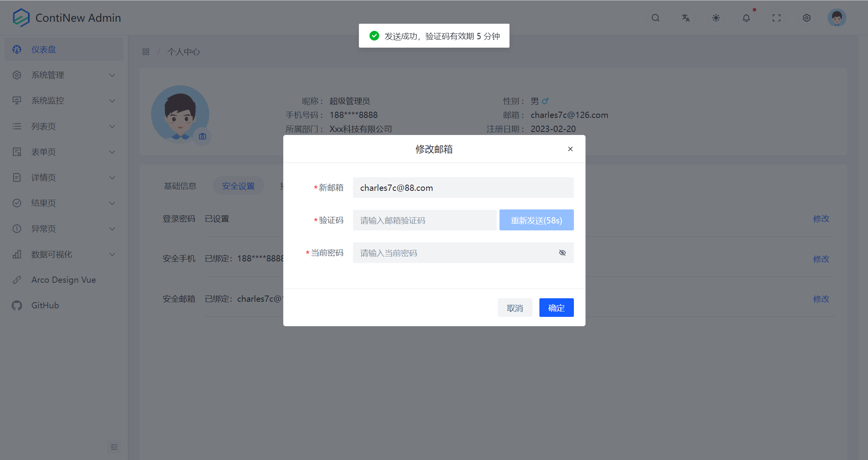Viewport: 868px width, 460px height.
Task: Focus the 验证码 input field
Action: tap(424, 220)
